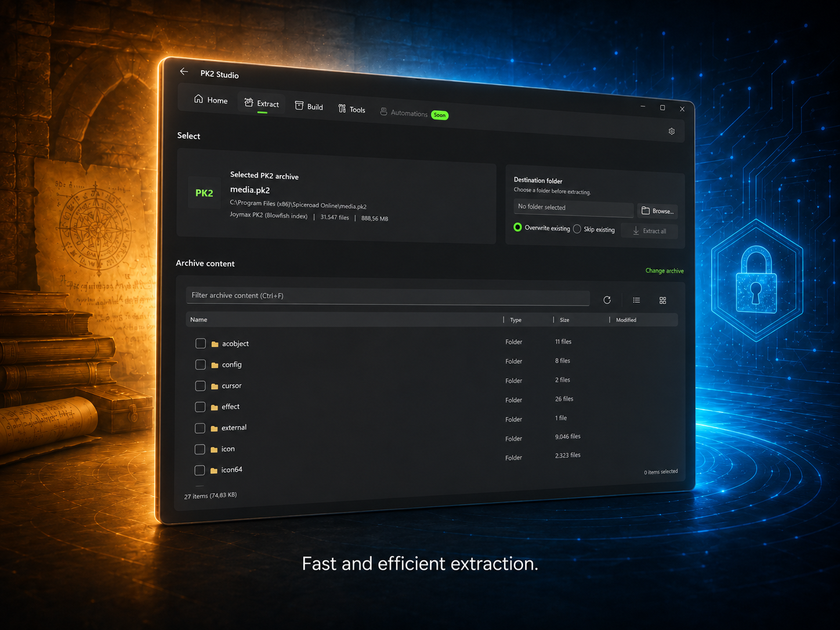Image resolution: width=840 pixels, height=630 pixels.
Task: Click the 27 items status text
Action: tap(211, 495)
